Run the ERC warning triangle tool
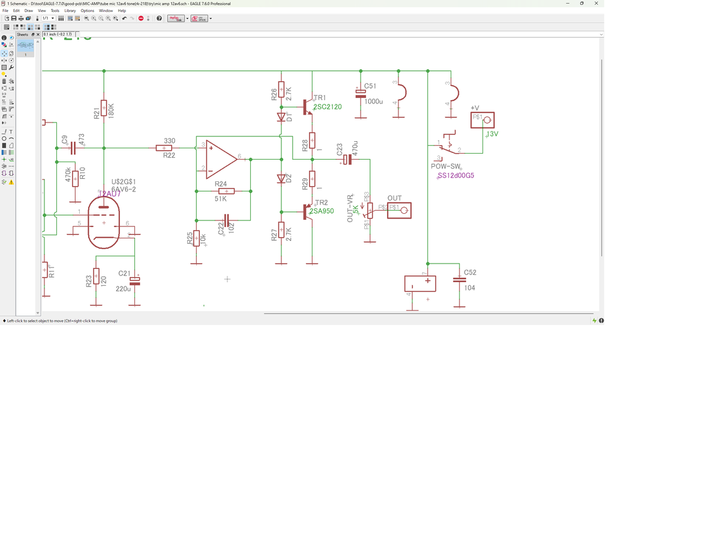 (11, 182)
